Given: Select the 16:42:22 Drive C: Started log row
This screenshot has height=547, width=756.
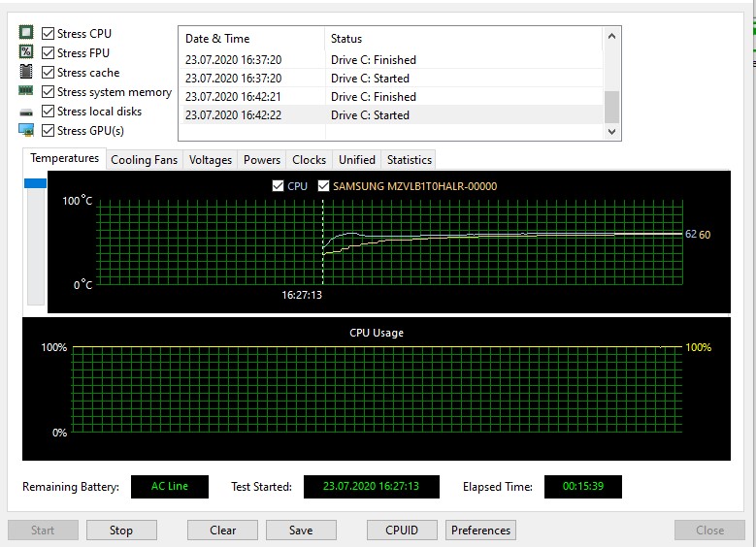Looking at the screenshot, I should coord(391,114).
